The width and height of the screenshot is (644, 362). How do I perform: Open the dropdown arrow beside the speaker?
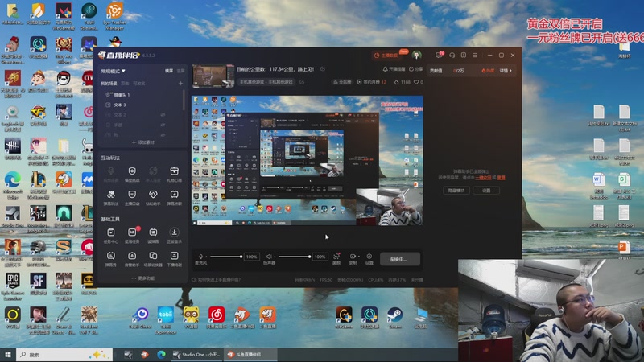pyautogui.click(x=275, y=257)
